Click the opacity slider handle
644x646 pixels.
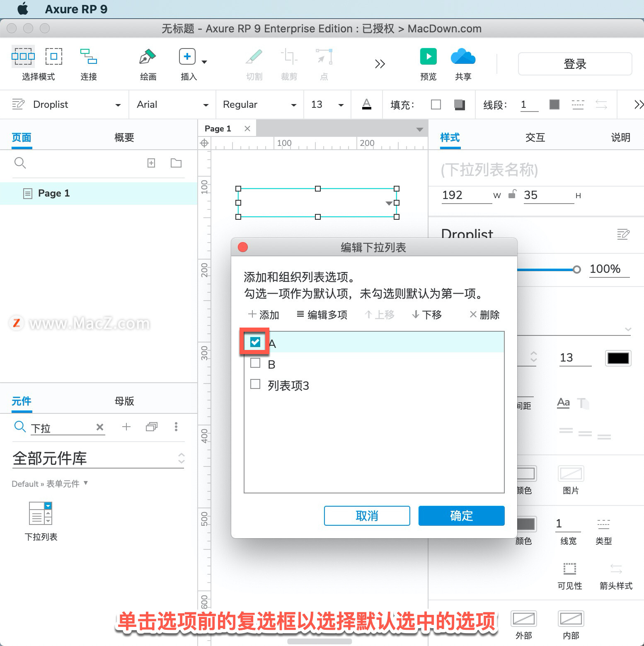coord(576,270)
